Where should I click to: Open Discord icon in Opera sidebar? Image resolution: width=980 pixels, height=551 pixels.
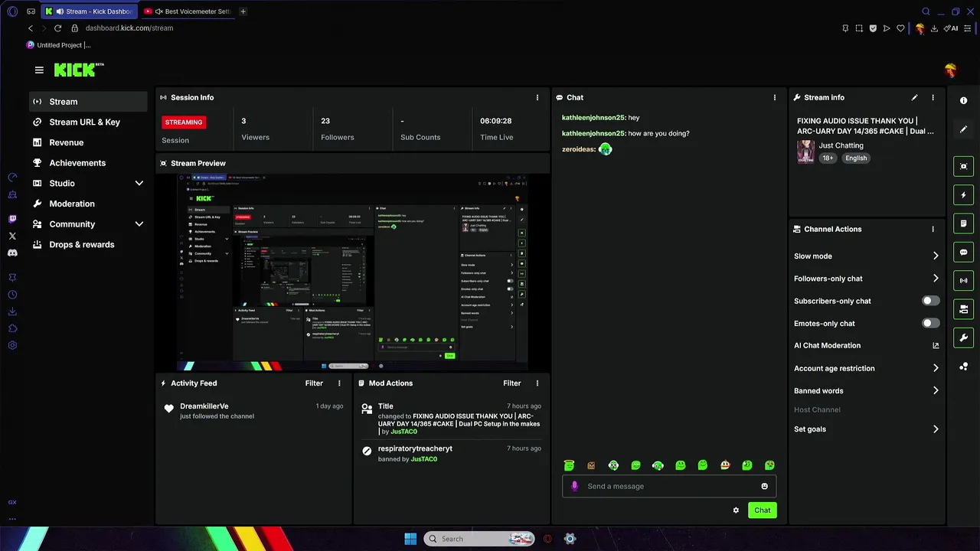pyautogui.click(x=12, y=253)
